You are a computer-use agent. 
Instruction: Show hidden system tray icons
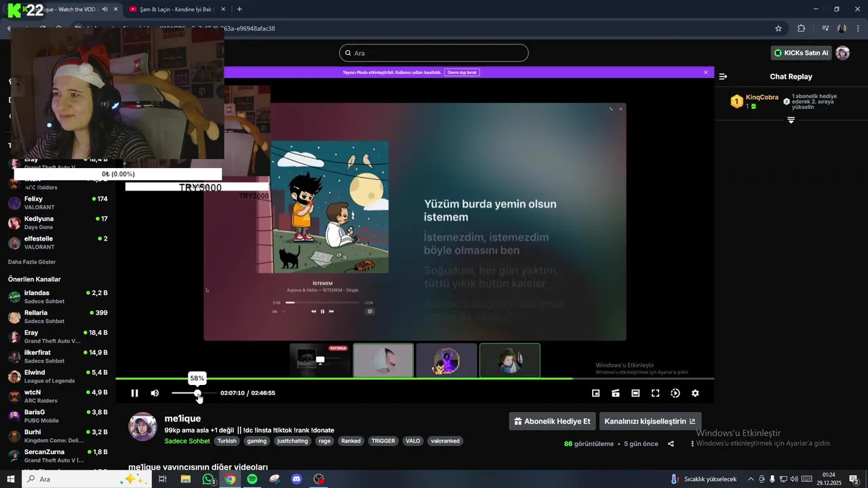point(751,479)
